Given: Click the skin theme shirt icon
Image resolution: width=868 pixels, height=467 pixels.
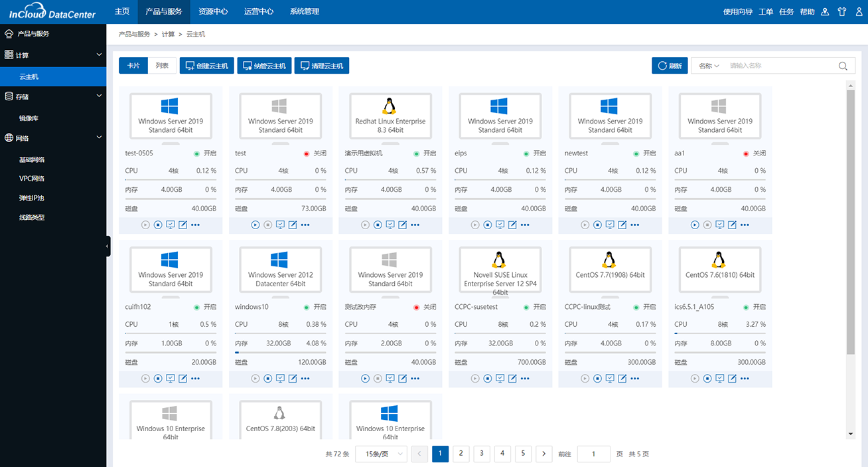Looking at the screenshot, I should [x=842, y=12].
